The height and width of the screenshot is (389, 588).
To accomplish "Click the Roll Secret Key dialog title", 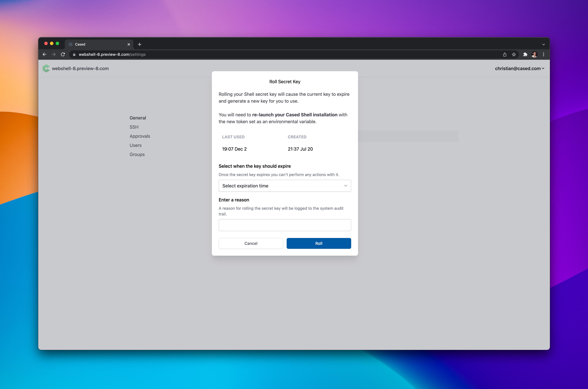I will pos(285,82).
